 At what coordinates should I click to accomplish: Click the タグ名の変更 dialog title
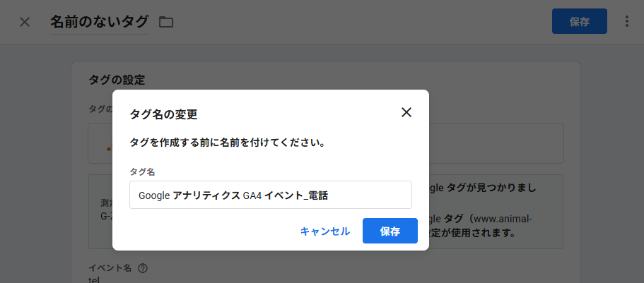163,114
